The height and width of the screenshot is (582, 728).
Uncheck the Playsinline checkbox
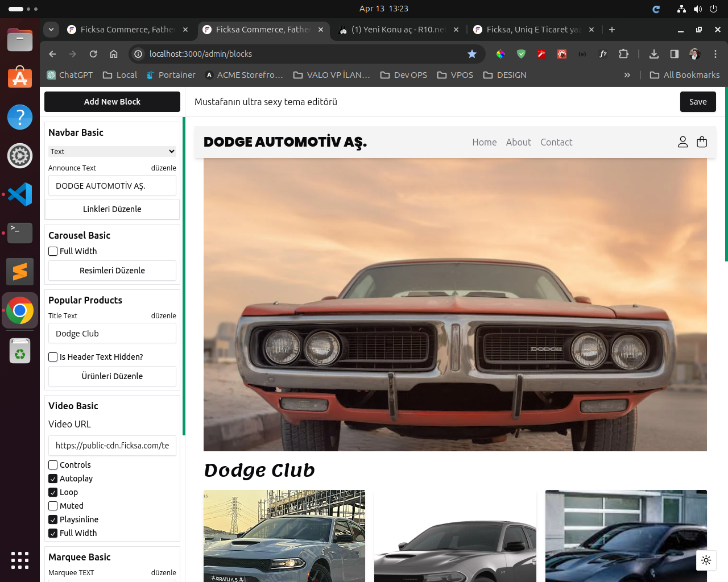(53, 519)
